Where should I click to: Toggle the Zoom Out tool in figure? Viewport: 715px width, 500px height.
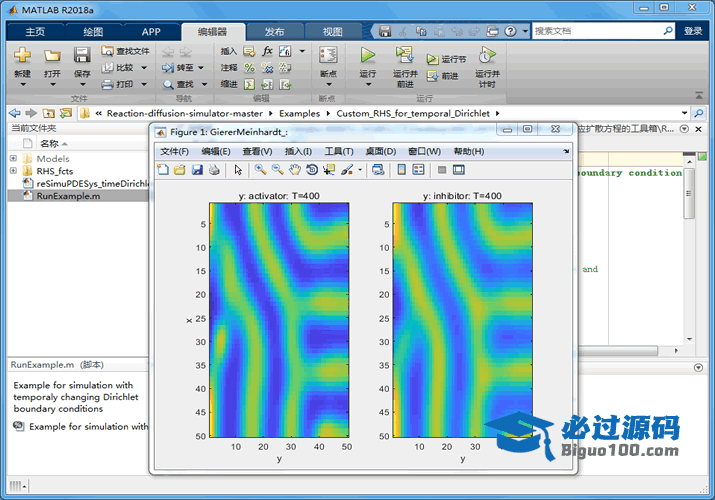pos(278,170)
